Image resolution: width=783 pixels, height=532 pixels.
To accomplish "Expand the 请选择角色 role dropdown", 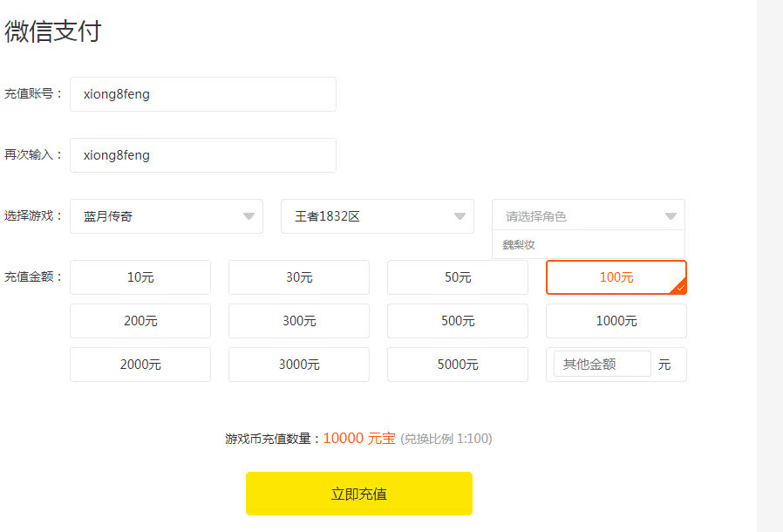I will pyautogui.click(x=588, y=215).
